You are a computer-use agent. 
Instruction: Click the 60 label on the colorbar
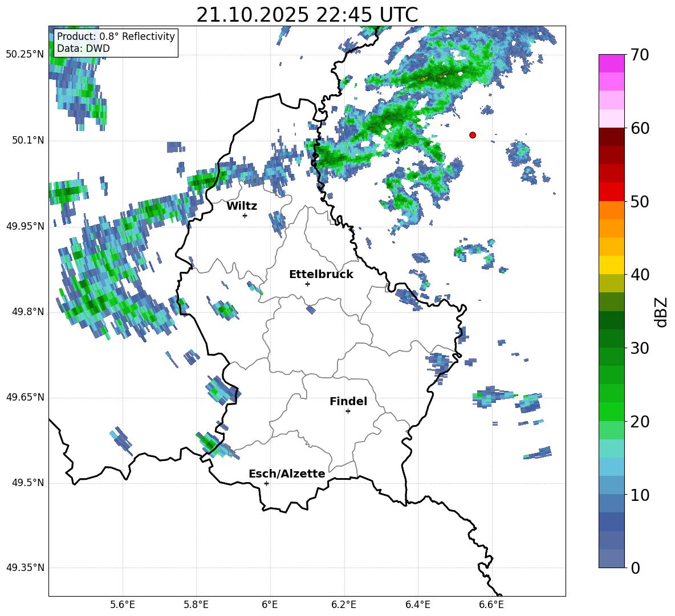639,128
